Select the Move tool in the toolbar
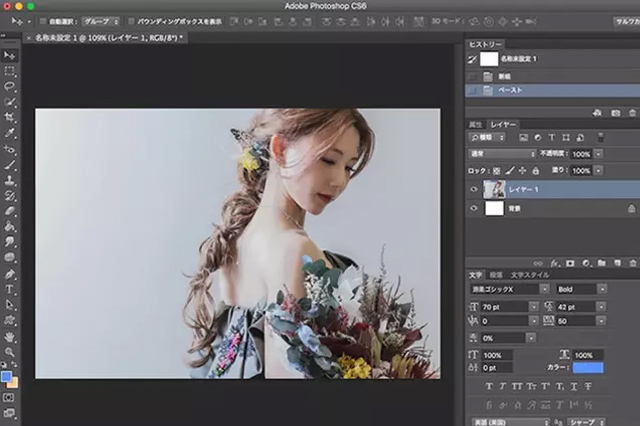Viewport: 640px width, 426px height. (x=10, y=55)
